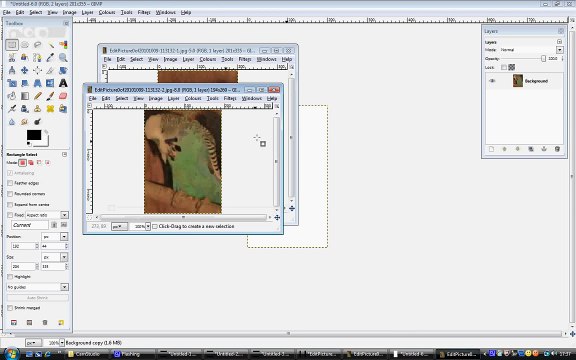Viewport: 576px width, 360px height.
Task: Select the Pencil tool
Action: [37, 96]
